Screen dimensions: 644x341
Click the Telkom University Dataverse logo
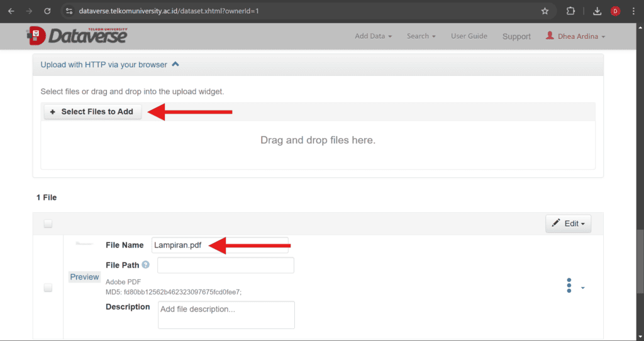pyautogui.click(x=77, y=36)
